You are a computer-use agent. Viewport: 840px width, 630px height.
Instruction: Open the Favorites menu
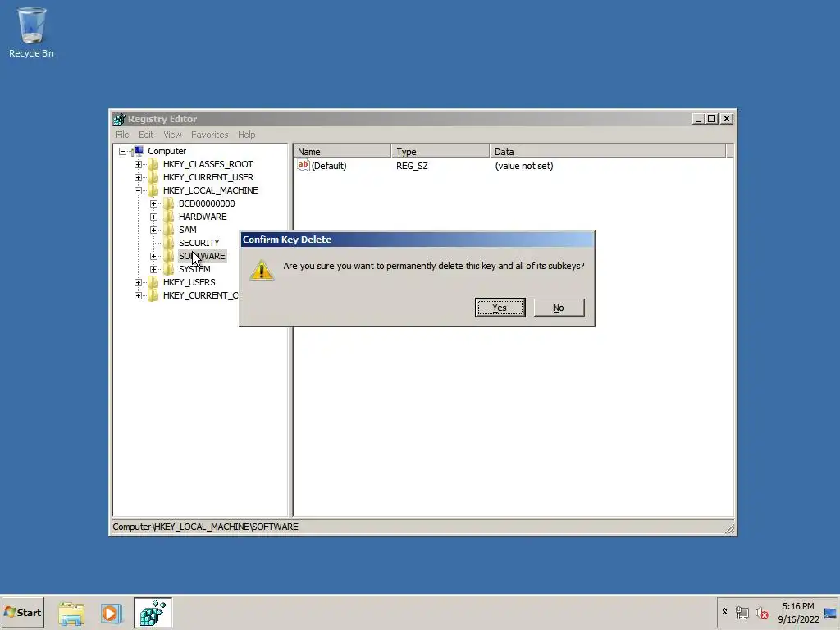(209, 135)
